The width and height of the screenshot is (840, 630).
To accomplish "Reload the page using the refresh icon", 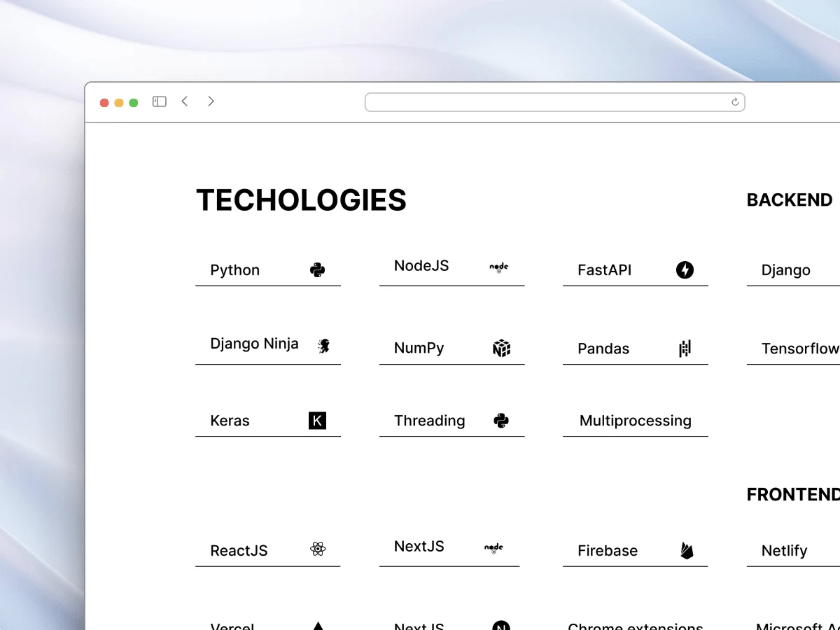I will [x=735, y=102].
